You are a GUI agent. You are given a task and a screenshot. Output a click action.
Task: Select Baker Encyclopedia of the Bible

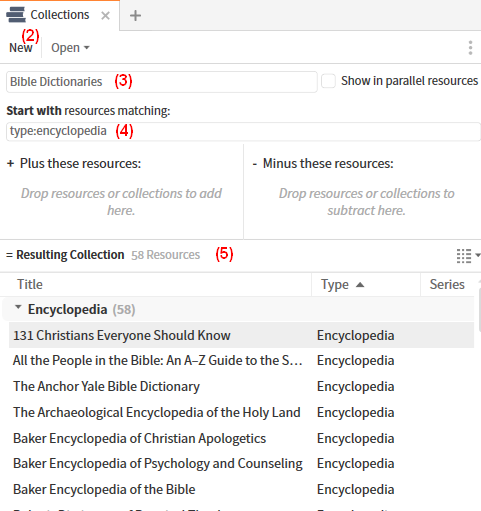[x=241, y=490]
